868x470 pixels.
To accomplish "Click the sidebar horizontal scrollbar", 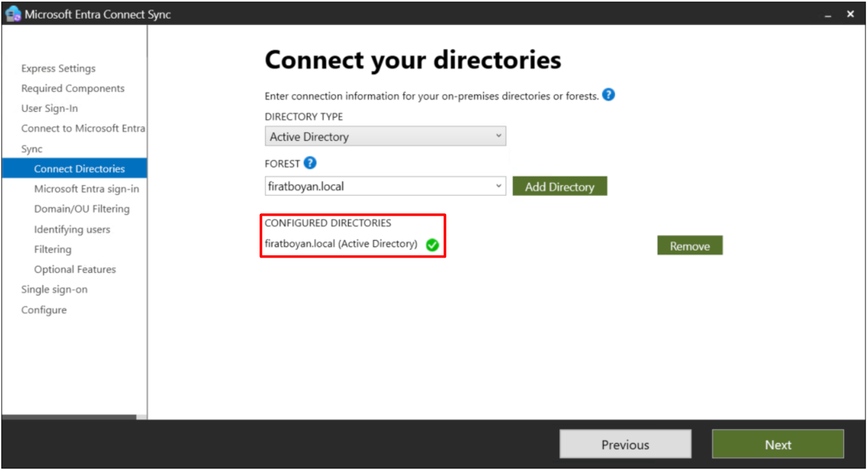I will tap(69, 417).
